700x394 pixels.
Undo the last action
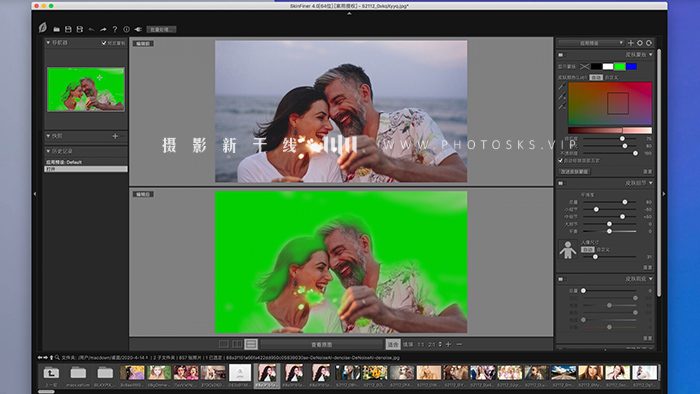click(92, 29)
